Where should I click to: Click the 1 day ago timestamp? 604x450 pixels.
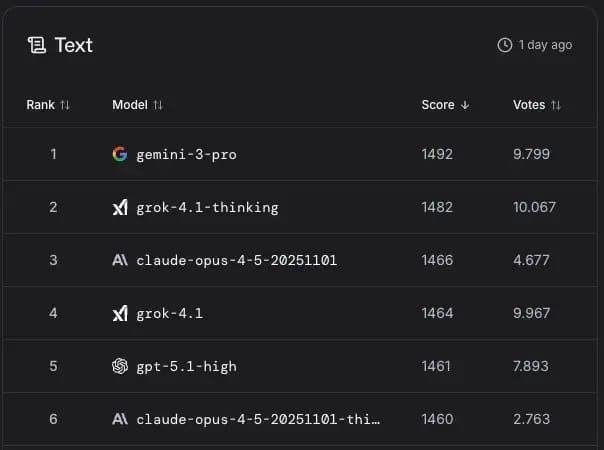pos(545,45)
